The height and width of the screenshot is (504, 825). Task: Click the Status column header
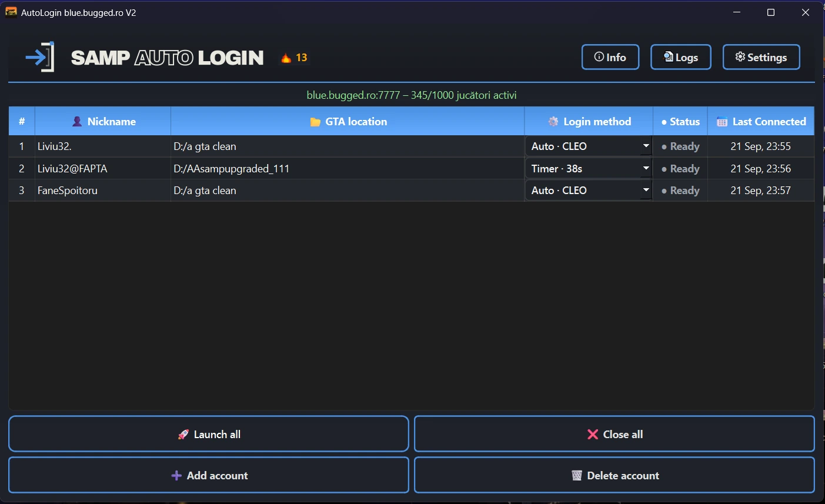coord(680,121)
